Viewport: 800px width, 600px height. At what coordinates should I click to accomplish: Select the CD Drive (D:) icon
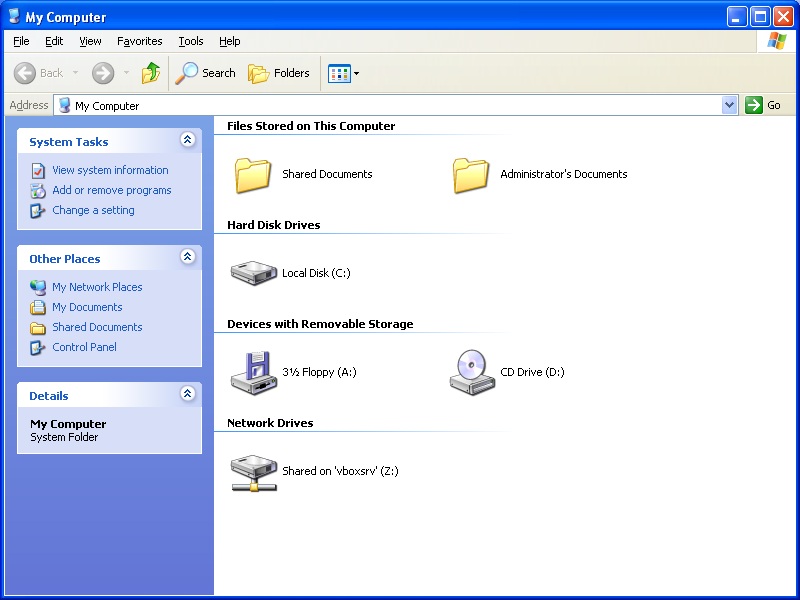coord(472,373)
